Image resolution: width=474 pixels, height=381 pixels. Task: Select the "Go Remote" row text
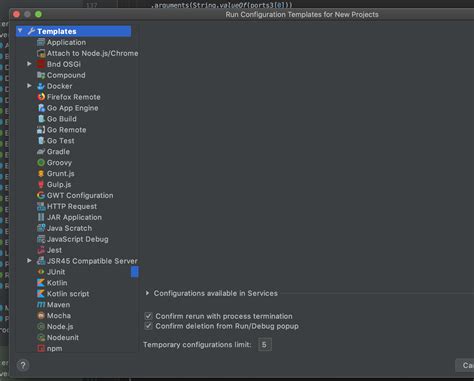[x=67, y=130]
